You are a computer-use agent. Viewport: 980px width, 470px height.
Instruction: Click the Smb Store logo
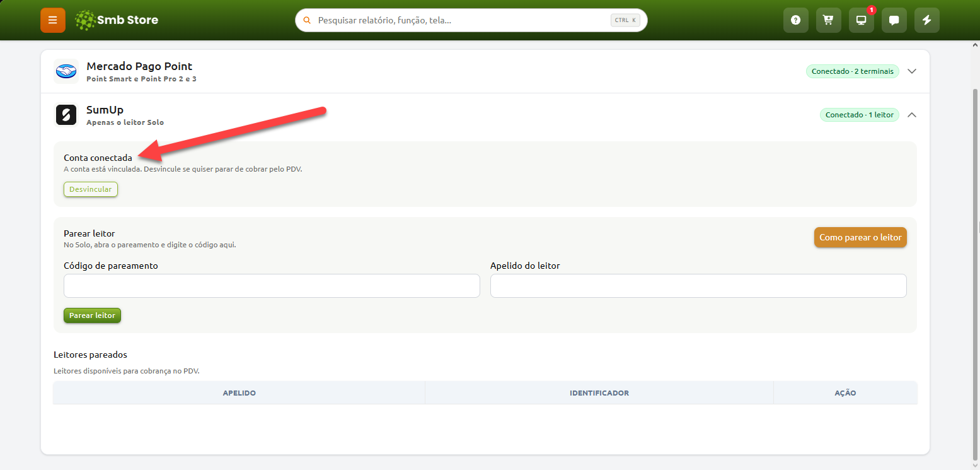(x=116, y=20)
